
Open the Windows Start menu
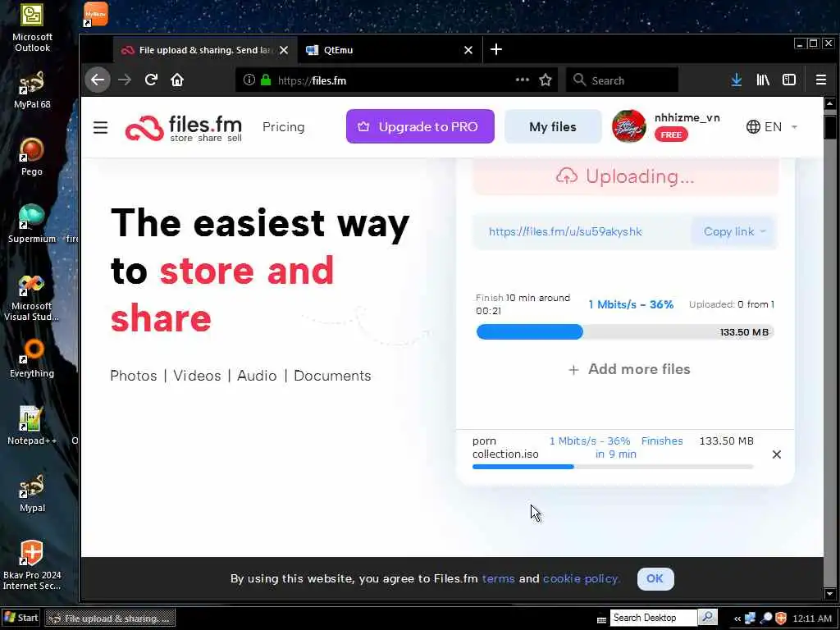(x=21, y=618)
